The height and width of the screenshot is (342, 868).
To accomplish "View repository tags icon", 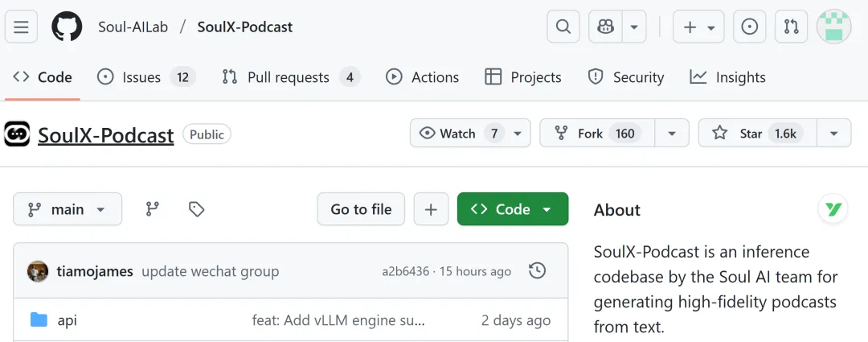I will 197,209.
